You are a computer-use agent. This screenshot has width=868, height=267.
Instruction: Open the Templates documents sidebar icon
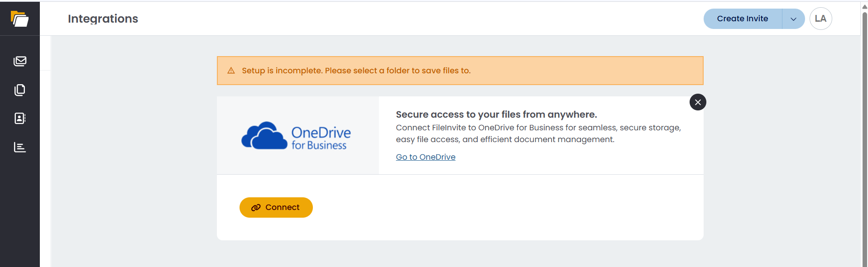coord(20,90)
